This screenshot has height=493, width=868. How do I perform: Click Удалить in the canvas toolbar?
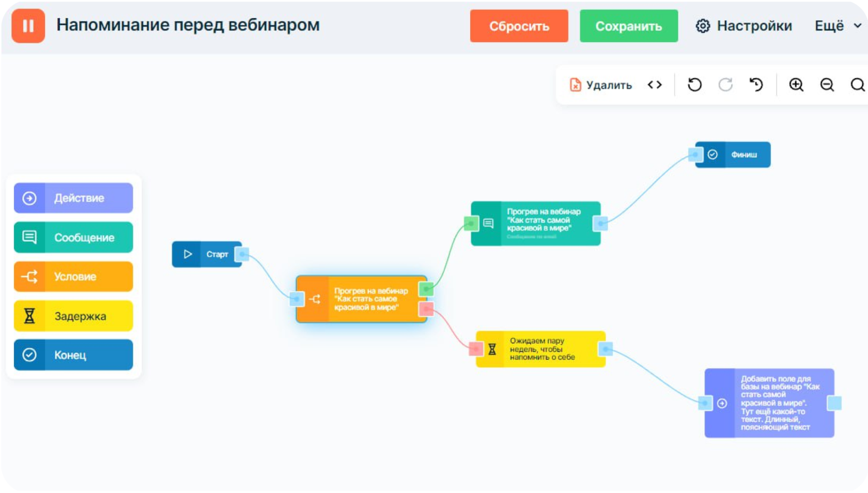[602, 85]
